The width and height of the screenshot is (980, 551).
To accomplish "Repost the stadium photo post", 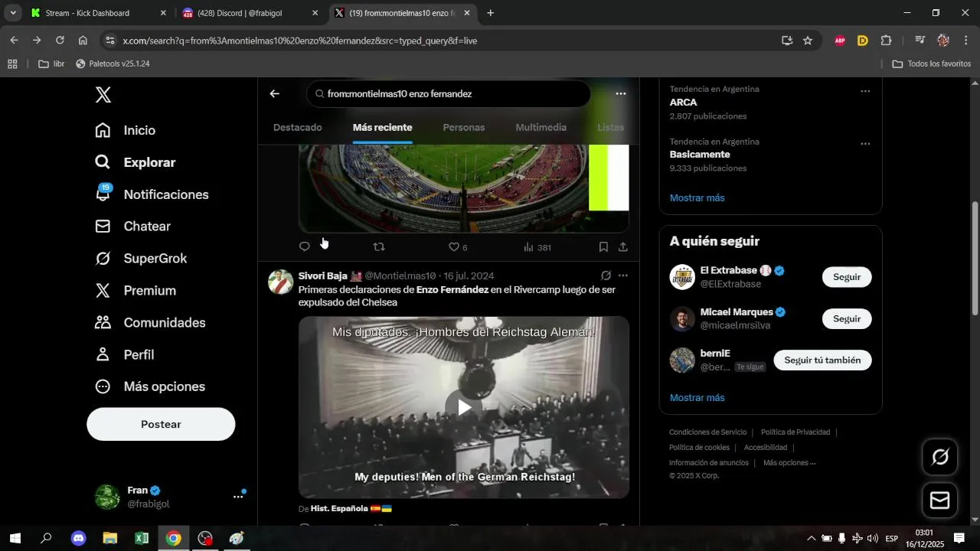I will [379, 247].
